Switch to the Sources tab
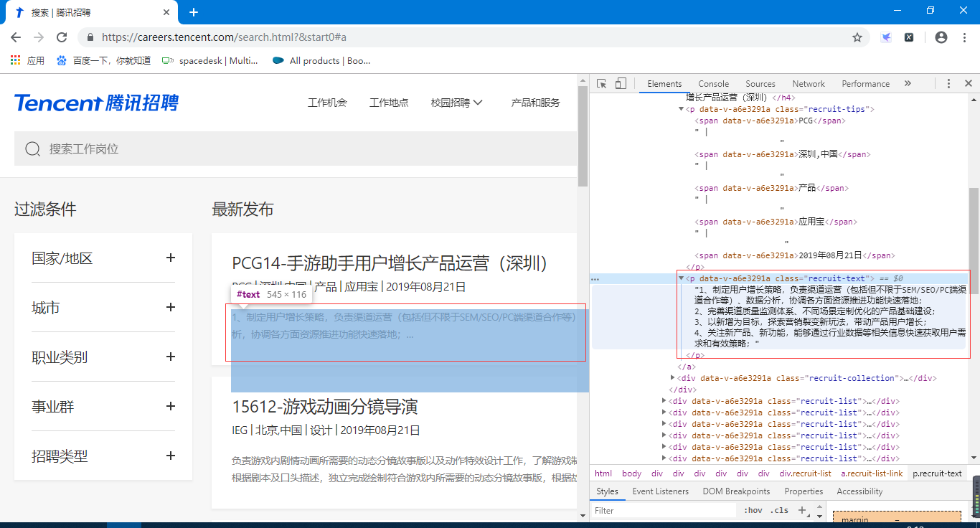Image resolution: width=980 pixels, height=528 pixels. 760,84
